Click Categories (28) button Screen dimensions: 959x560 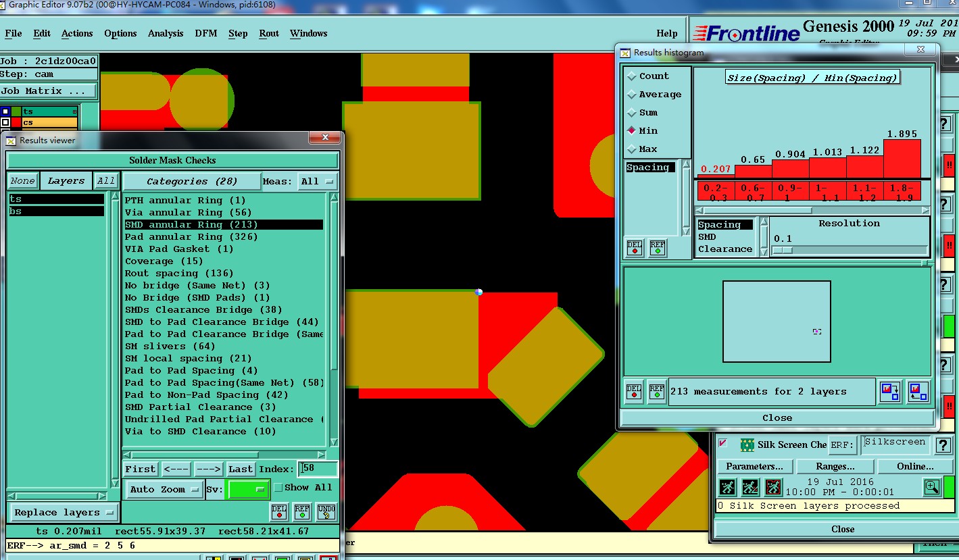coord(191,181)
